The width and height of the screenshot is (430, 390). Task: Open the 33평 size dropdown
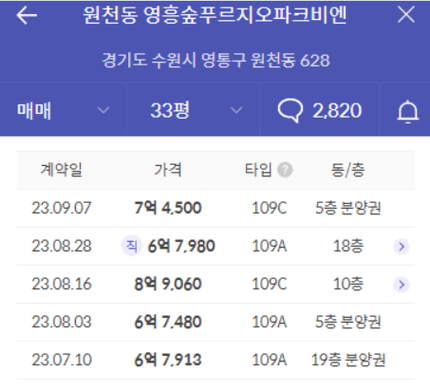coord(193,110)
